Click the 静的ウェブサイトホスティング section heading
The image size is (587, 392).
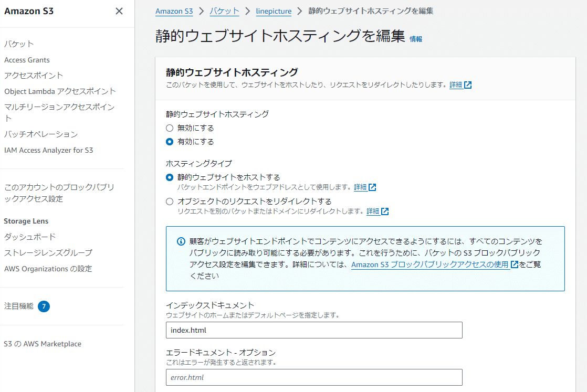coord(232,72)
